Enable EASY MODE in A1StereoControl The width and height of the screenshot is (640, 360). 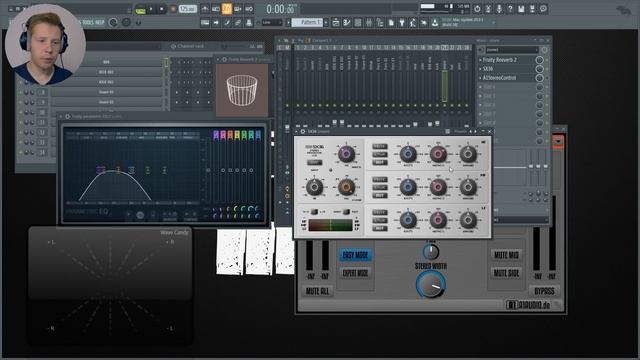coord(356,255)
